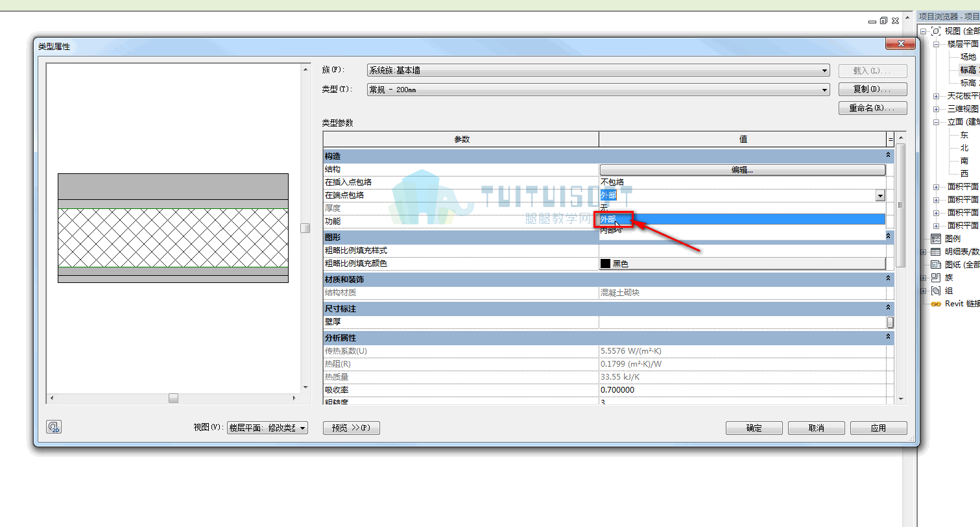
Task: Open the 东 elevation view
Action: pos(964,135)
